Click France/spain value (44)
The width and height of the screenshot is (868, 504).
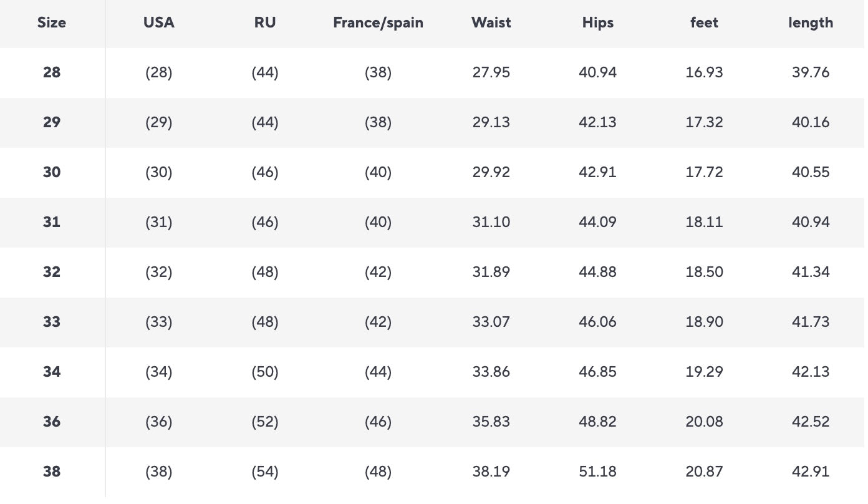click(378, 372)
